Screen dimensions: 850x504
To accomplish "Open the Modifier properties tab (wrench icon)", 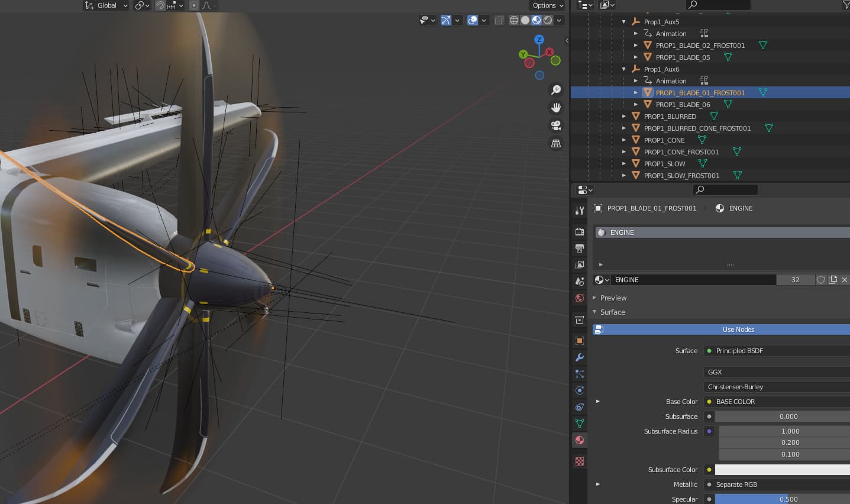I will click(x=580, y=357).
